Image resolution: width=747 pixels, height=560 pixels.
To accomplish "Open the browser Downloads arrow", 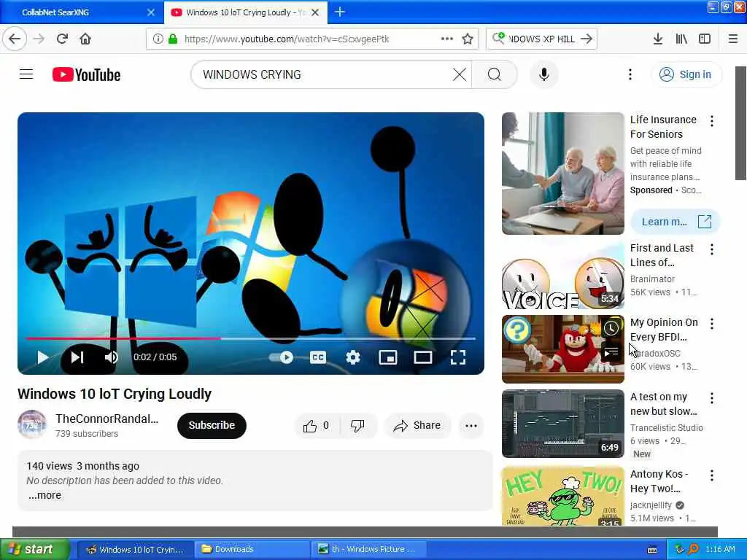I will pyautogui.click(x=658, y=39).
